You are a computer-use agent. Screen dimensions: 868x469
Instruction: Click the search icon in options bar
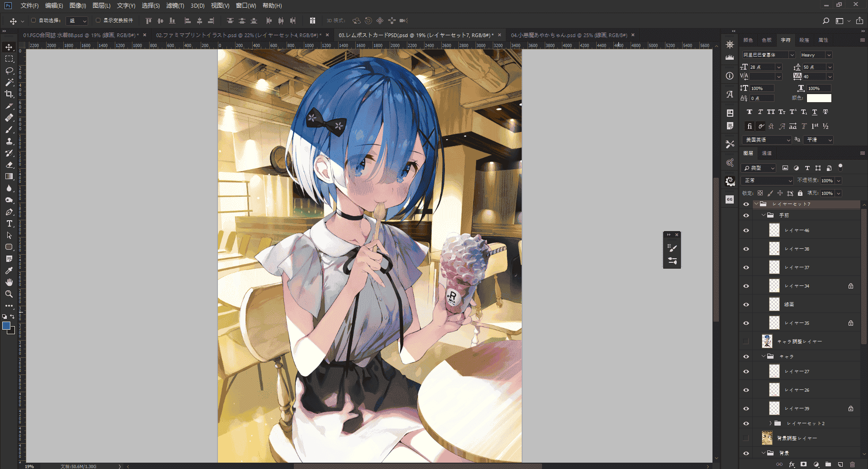point(826,21)
